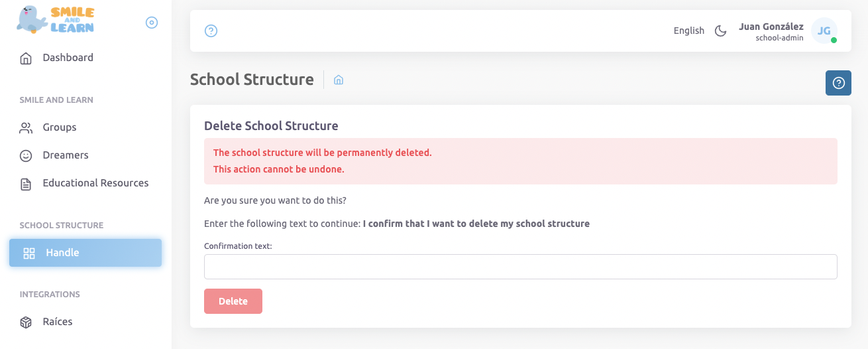Click the Raíces box icon
This screenshot has width=868, height=349.
click(x=26, y=322)
